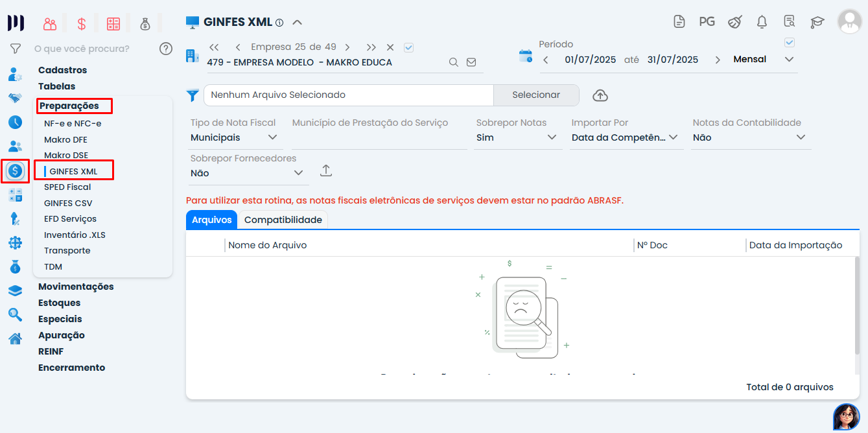Image resolution: width=868 pixels, height=433 pixels.
Task: Click the help question mark icon
Action: click(x=166, y=49)
